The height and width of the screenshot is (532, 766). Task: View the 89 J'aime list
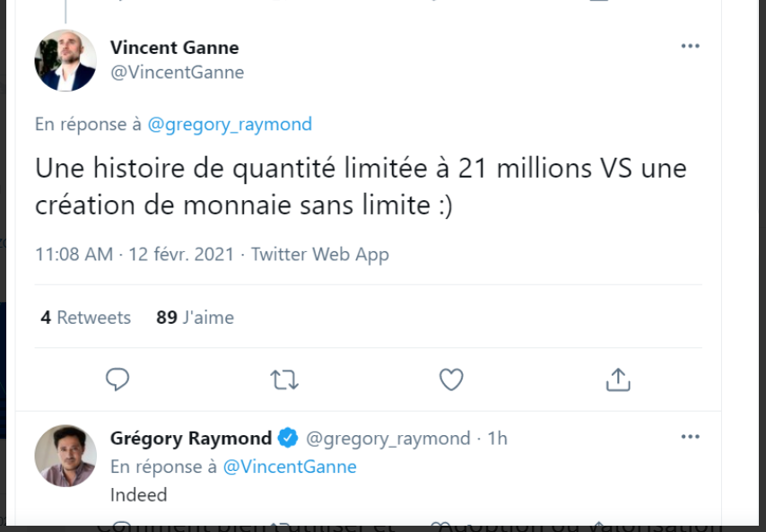pos(195,318)
